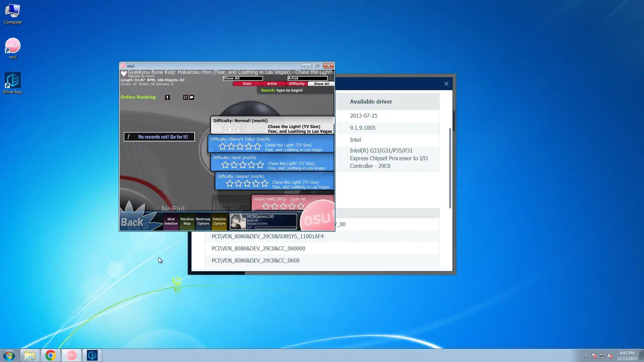Click Chrome icon in taskbar

[x=50, y=355]
